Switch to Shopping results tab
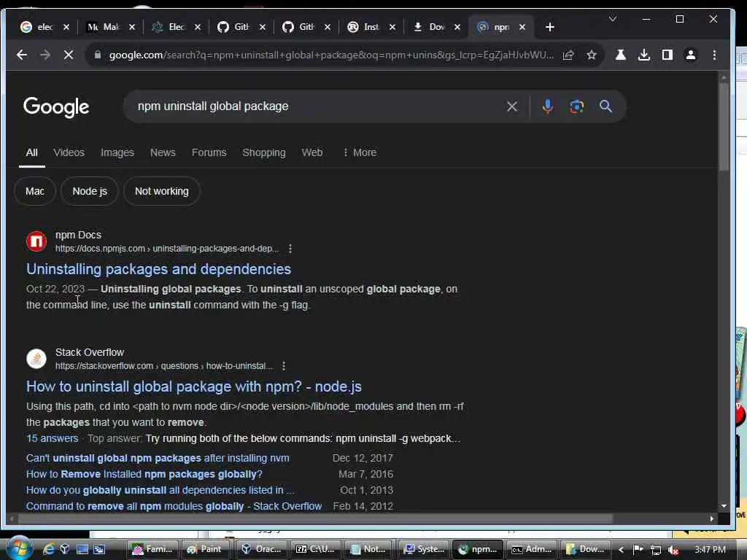The height and width of the screenshot is (560, 747). coord(263,152)
